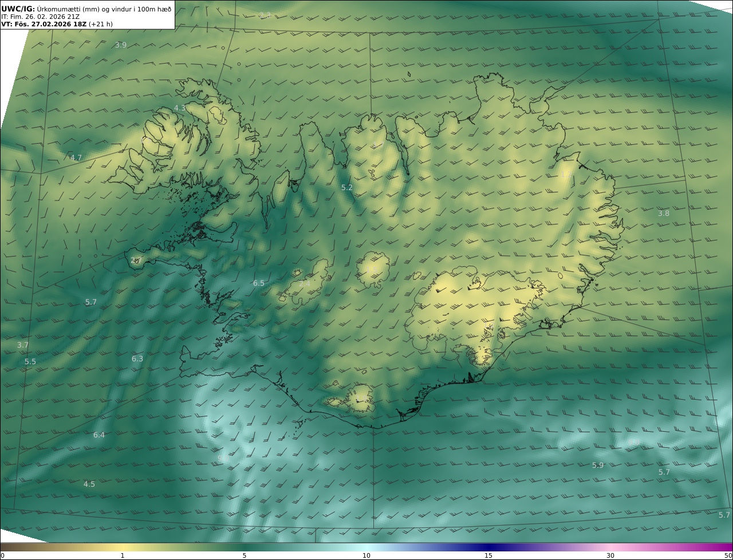Viewport: 733px width, 560px height.
Task: Click the '4.3' value over the Westfjords
Action: click(x=180, y=108)
